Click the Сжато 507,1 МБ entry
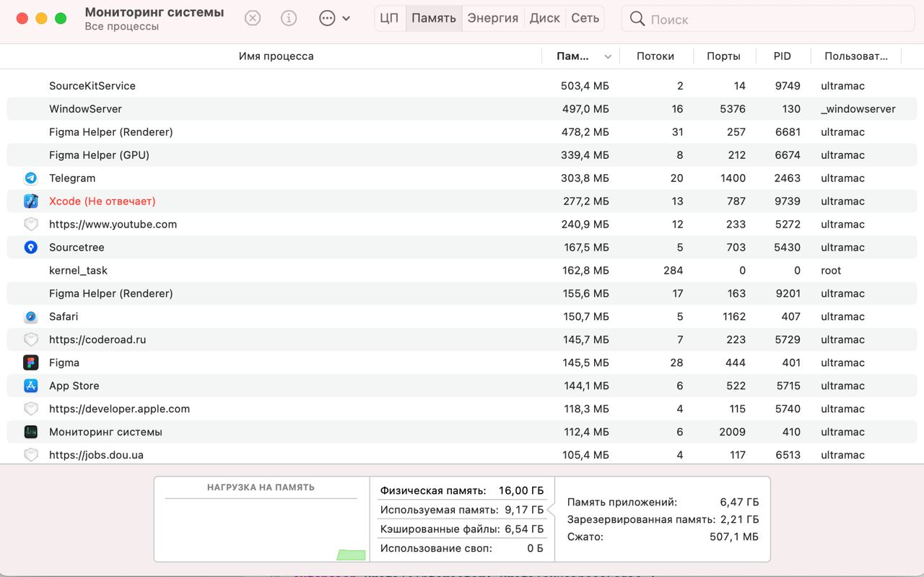 click(663, 537)
